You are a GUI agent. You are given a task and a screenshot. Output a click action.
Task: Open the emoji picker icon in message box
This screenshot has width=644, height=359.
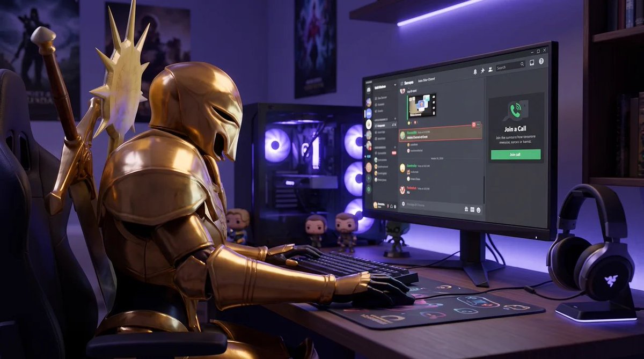point(479,210)
